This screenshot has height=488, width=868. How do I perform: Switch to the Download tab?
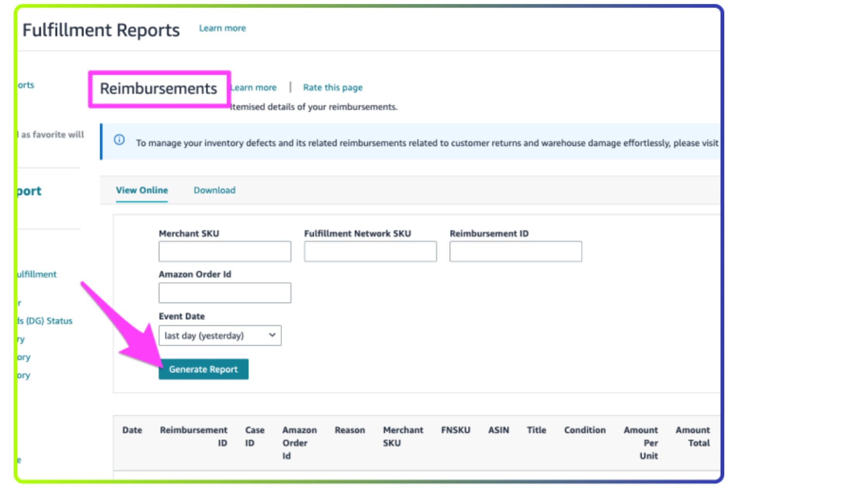coord(214,190)
